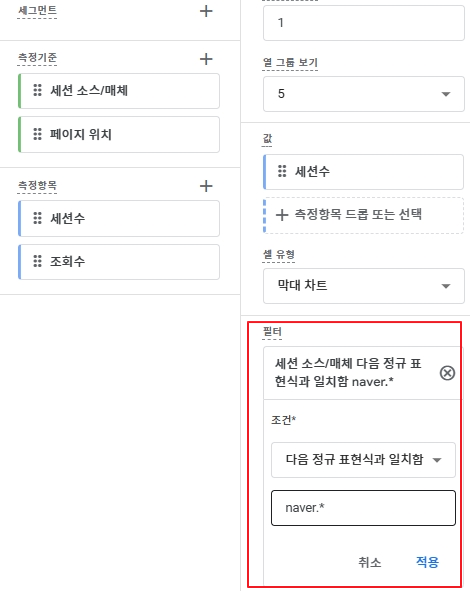Add a 측정기준 using plus icon
Viewport: 470px width, 591px height.
click(206, 59)
